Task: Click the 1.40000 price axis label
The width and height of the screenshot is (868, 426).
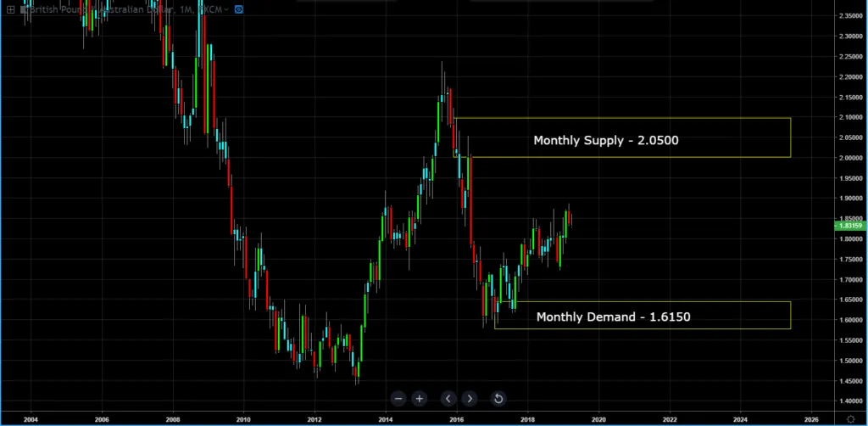Action: (x=851, y=401)
